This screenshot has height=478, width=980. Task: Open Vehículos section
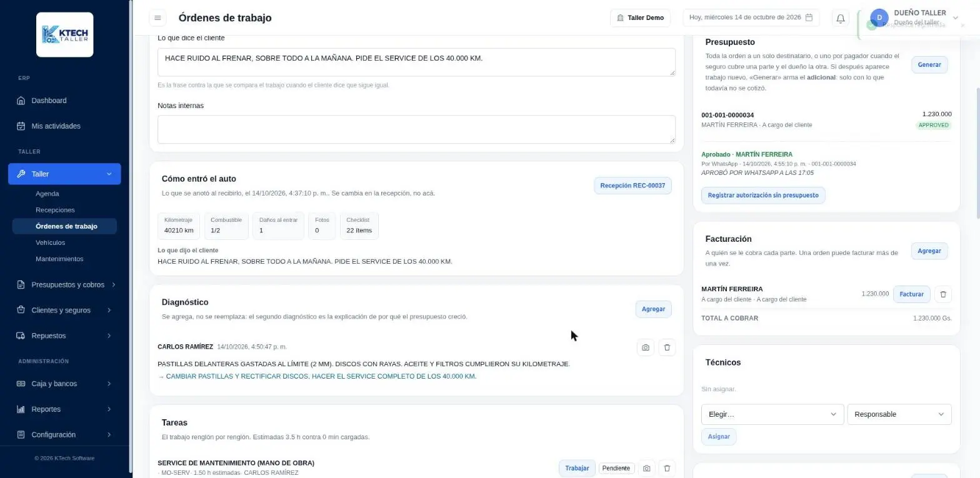50,242
